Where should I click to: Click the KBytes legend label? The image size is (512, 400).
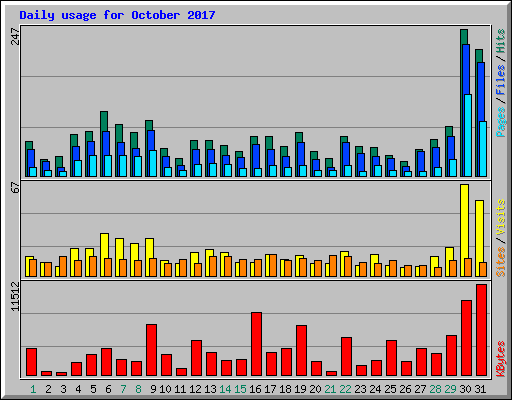click(501, 359)
